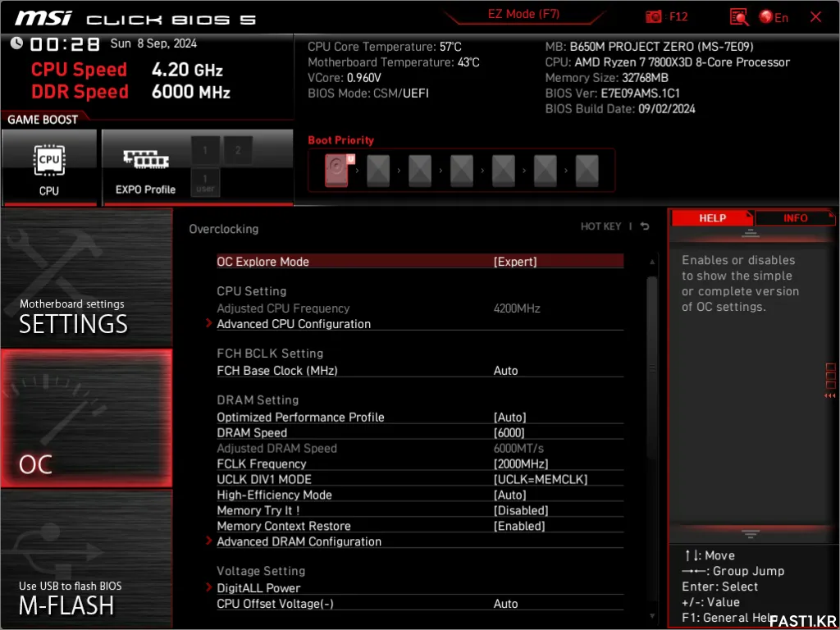
Task: Click the clock icon beside the time
Action: point(16,43)
